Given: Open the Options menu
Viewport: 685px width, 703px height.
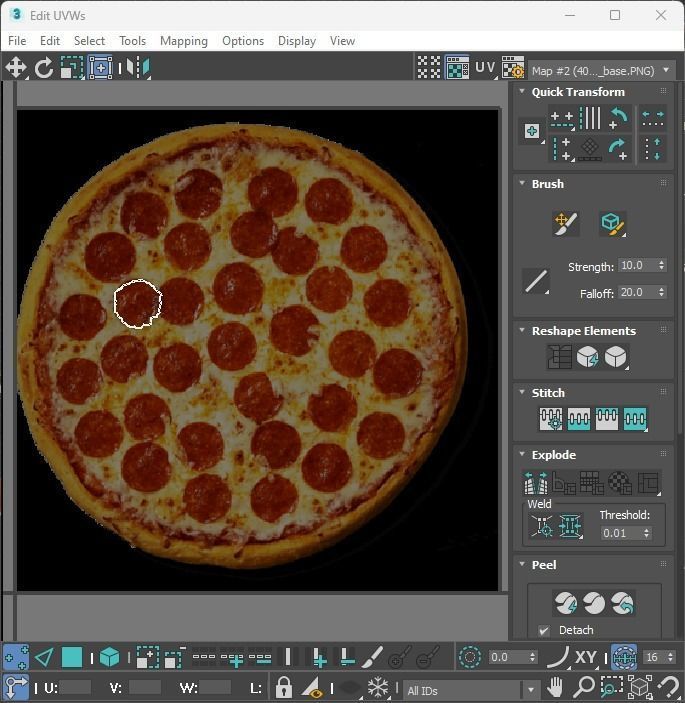Looking at the screenshot, I should coord(243,41).
